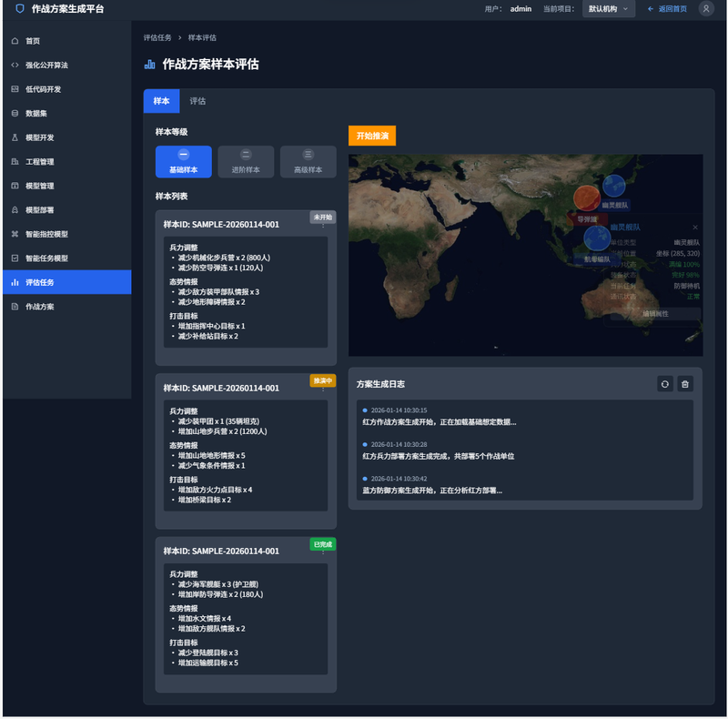The height and width of the screenshot is (719, 728).
Task: Click 编辑属性 in the unit info popup
Action: point(655,313)
